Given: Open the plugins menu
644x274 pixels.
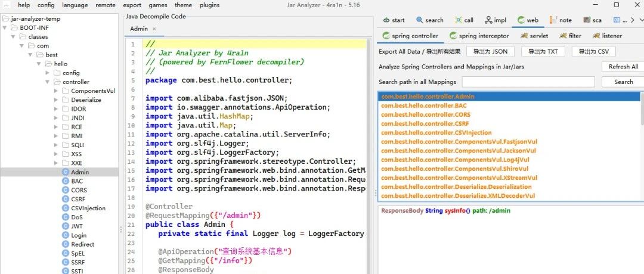Looking at the screenshot, I should point(209,5).
